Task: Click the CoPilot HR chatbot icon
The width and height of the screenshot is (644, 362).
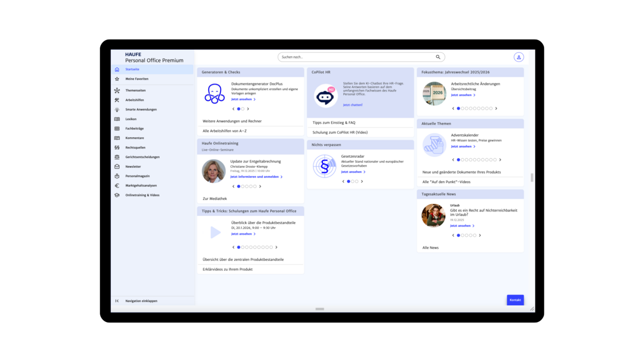Action: click(326, 96)
